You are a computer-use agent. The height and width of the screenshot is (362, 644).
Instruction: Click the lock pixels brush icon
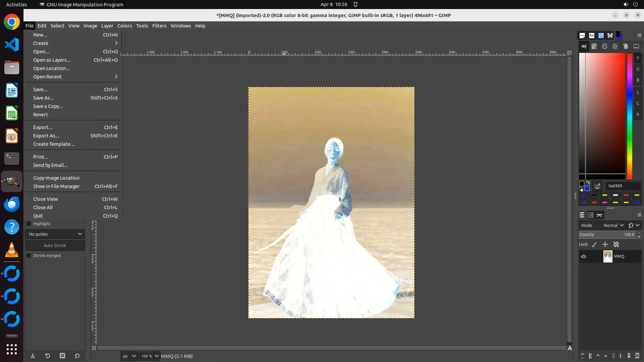[x=594, y=245]
